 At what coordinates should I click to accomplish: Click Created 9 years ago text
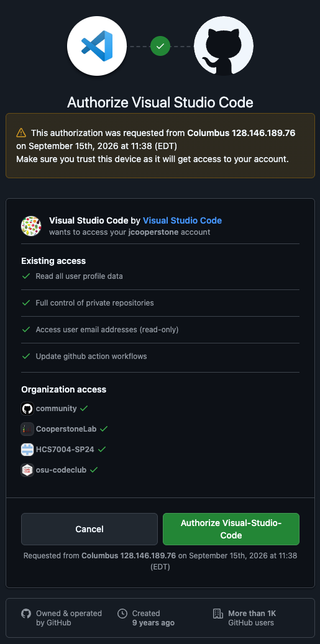point(153,618)
